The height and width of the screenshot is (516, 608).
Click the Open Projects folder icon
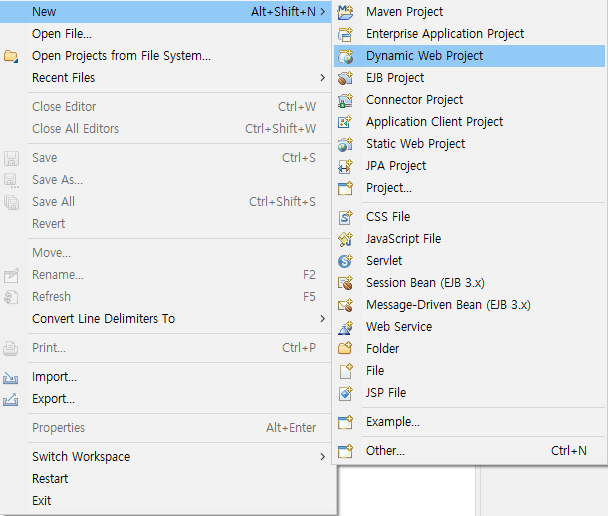click(11, 56)
